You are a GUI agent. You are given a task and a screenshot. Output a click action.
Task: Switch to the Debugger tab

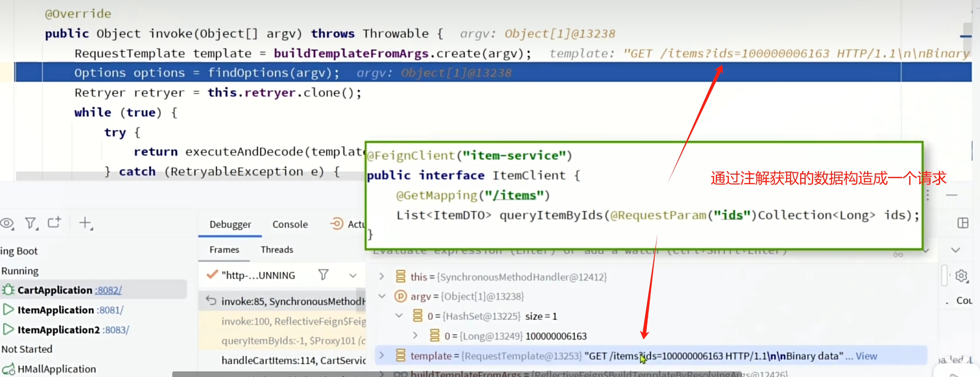(x=230, y=224)
